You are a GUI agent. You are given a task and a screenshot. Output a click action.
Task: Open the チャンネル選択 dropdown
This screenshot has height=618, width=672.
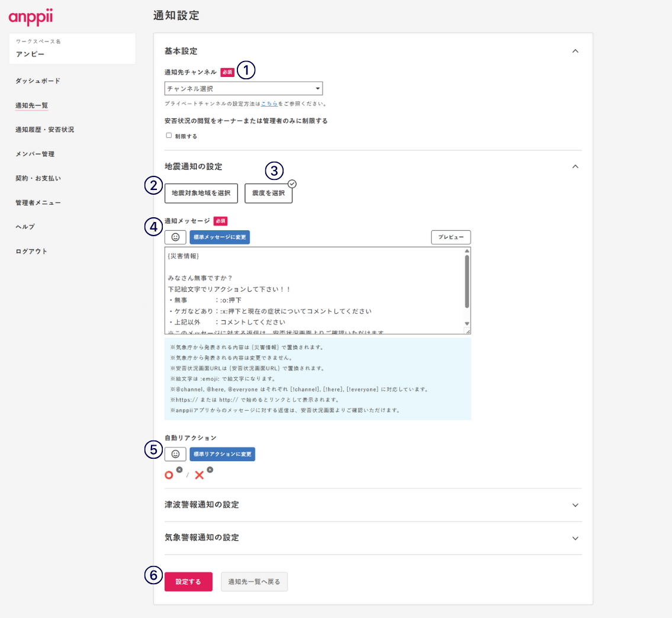point(243,89)
